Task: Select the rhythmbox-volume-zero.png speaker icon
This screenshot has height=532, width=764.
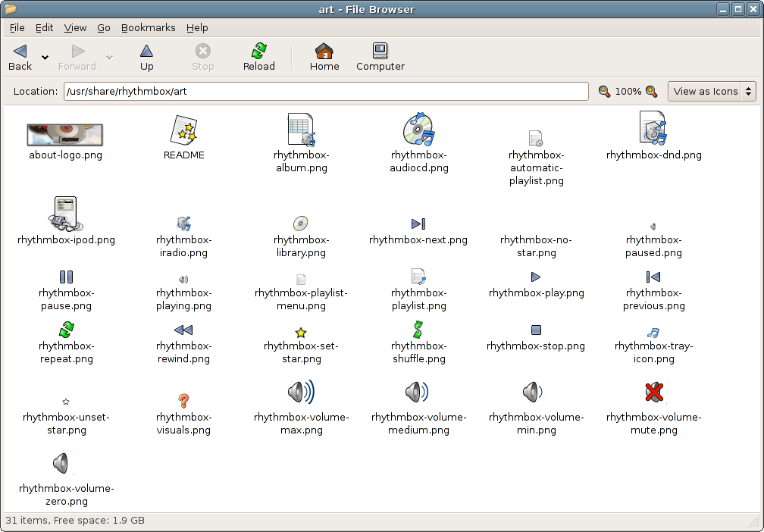Action: coord(61,463)
